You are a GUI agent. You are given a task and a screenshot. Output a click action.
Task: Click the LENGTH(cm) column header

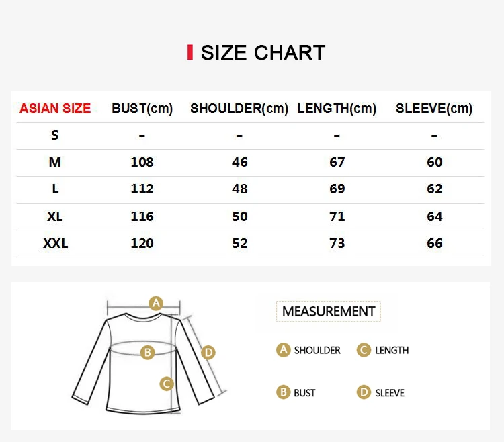point(337,109)
